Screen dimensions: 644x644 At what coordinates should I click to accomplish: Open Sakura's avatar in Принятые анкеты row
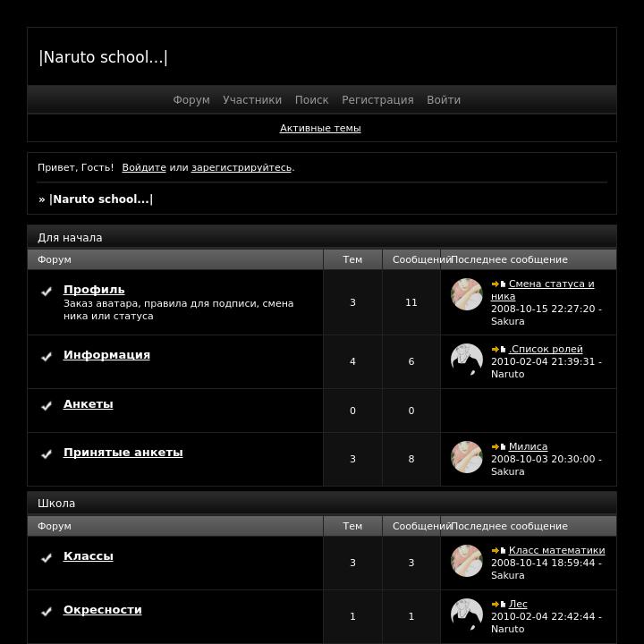click(x=467, y=457)
